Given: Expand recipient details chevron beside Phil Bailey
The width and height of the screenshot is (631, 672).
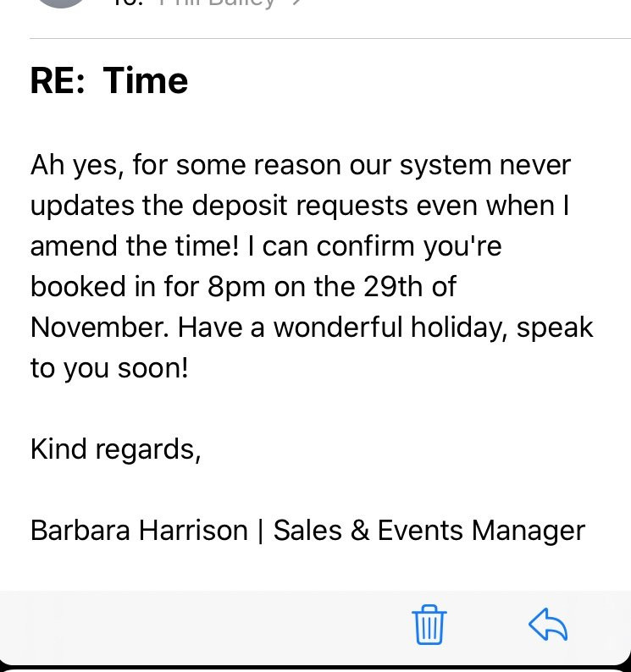Looking at the screenshot, I should 297,3.
